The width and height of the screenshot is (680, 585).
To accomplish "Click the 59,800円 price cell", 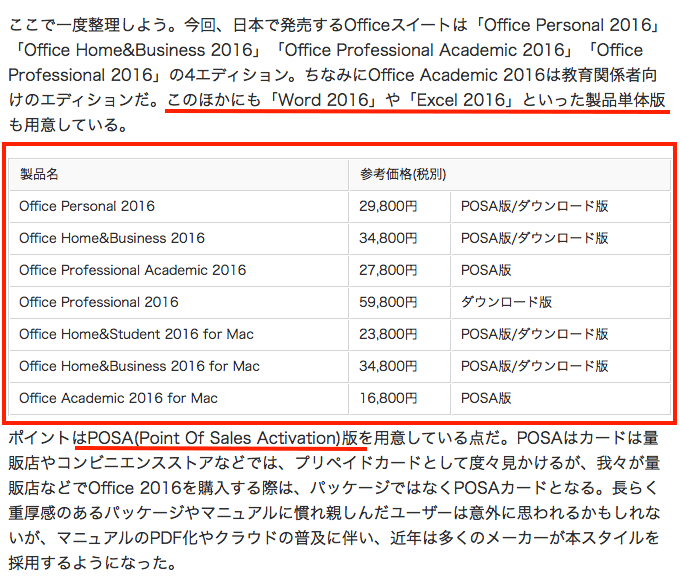I will (400, 302).
